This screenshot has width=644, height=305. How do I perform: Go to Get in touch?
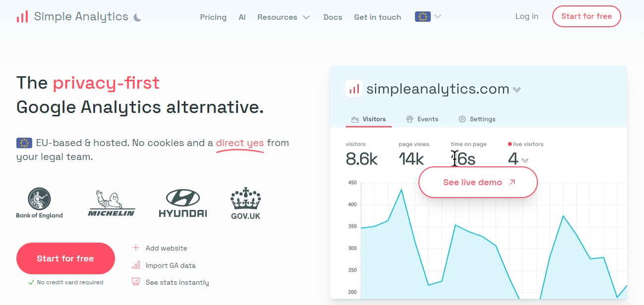[377, 17]
